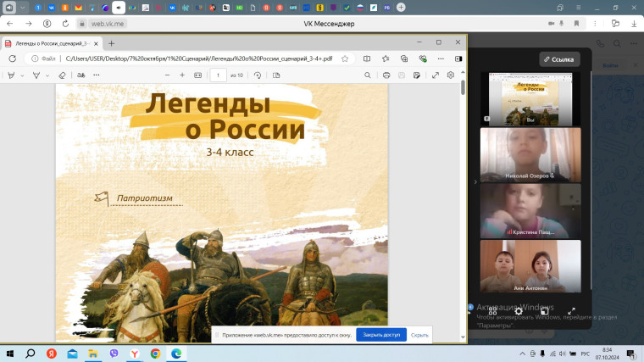Close the Легенды о России PDF tab
644x362 pixels.
(x=96, y=43)
